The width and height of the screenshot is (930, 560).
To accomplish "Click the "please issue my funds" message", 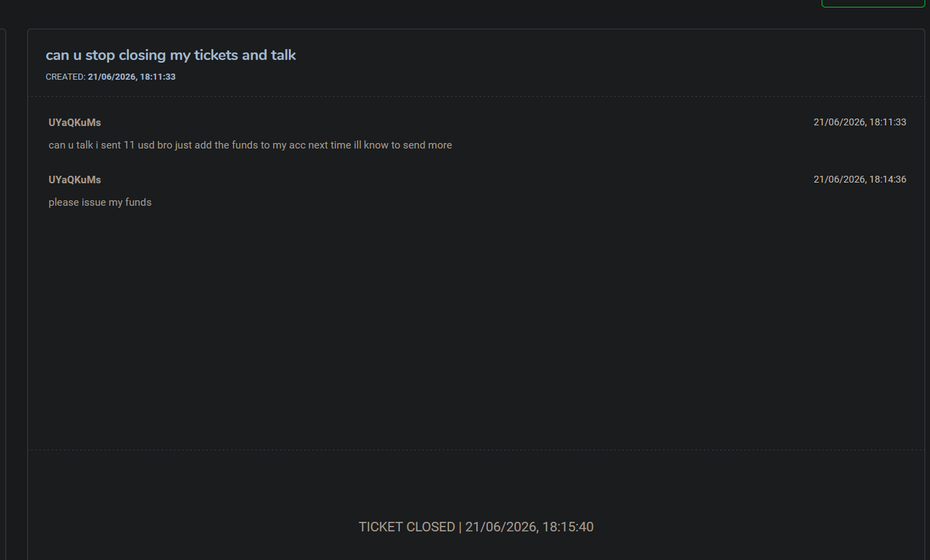I will (100, 202).
